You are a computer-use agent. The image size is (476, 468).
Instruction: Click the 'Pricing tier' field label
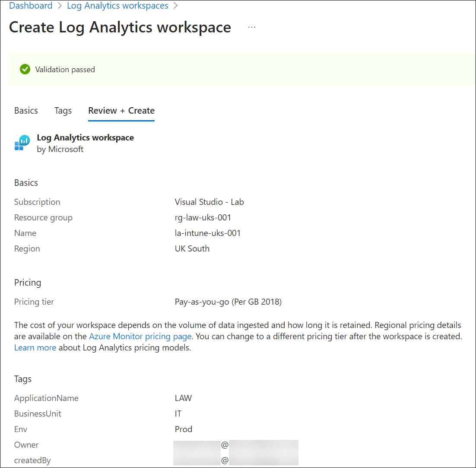click(x=34, y=302)
